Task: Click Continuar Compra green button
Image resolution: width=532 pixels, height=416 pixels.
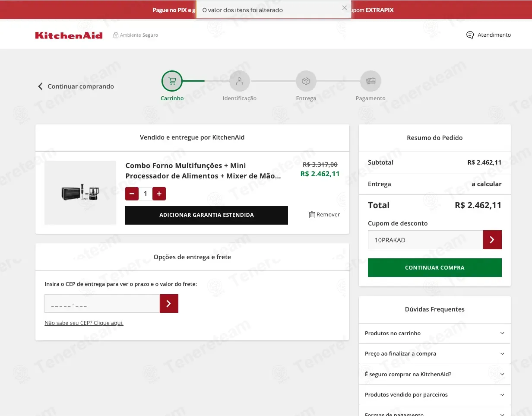Action: (x=435, y=267)
